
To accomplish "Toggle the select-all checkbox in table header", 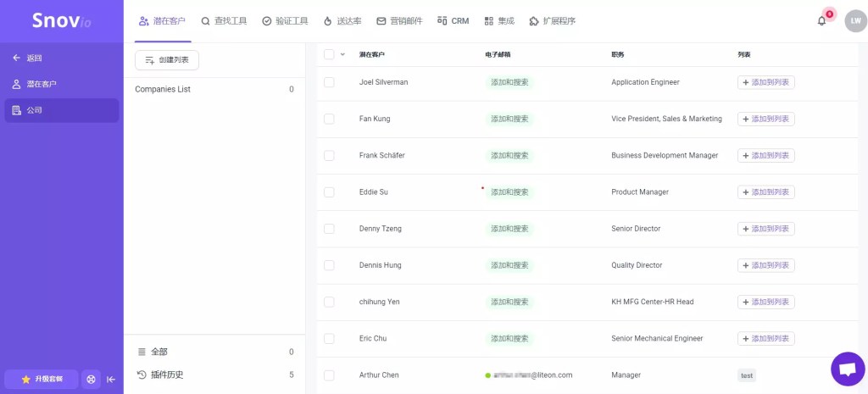I will click(x=329, y=54).
